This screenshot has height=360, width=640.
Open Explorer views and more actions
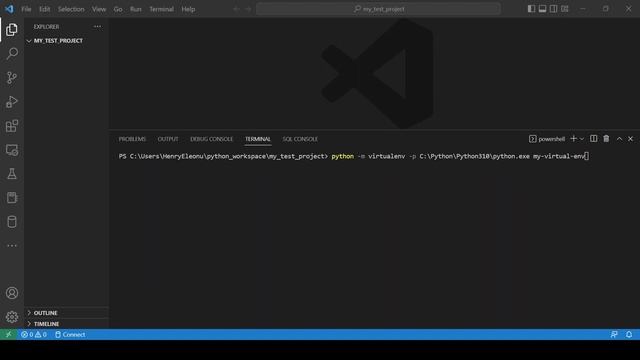point(97,27)
